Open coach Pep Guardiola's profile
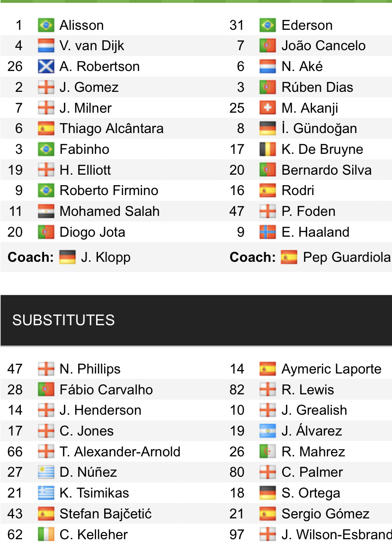Screen dimensions: 392x552 [x=347, y=257]
